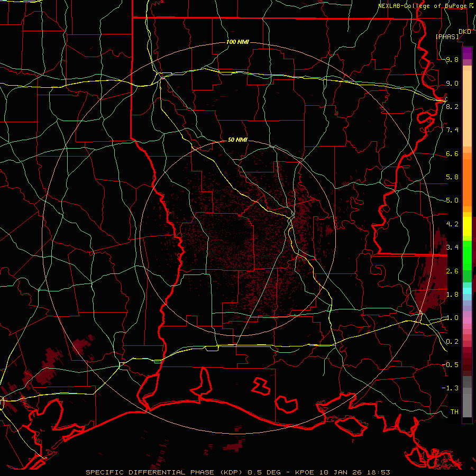Pick the bright green color bar segment
The height and width of the screenshot is (476, 476).
(x=467, y=255)
